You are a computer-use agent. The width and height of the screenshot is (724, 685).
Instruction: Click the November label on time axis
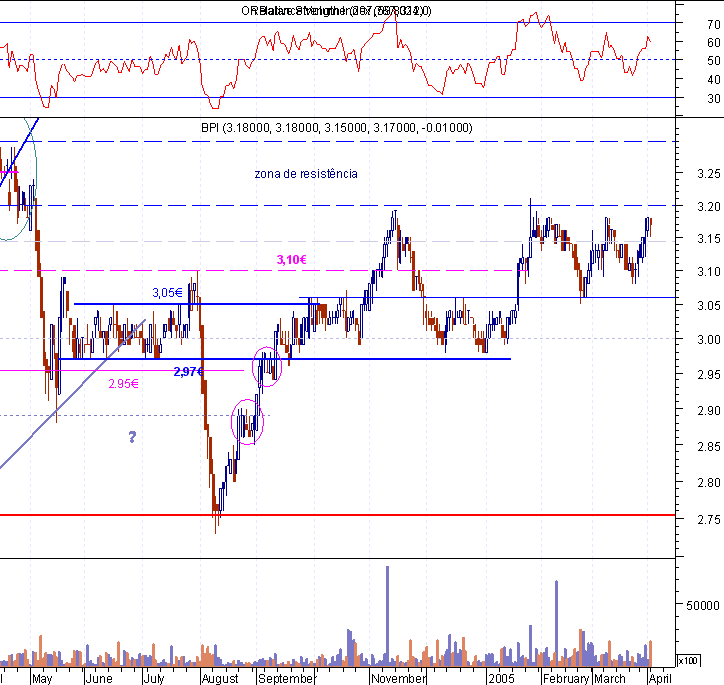(x=399, y=679)
